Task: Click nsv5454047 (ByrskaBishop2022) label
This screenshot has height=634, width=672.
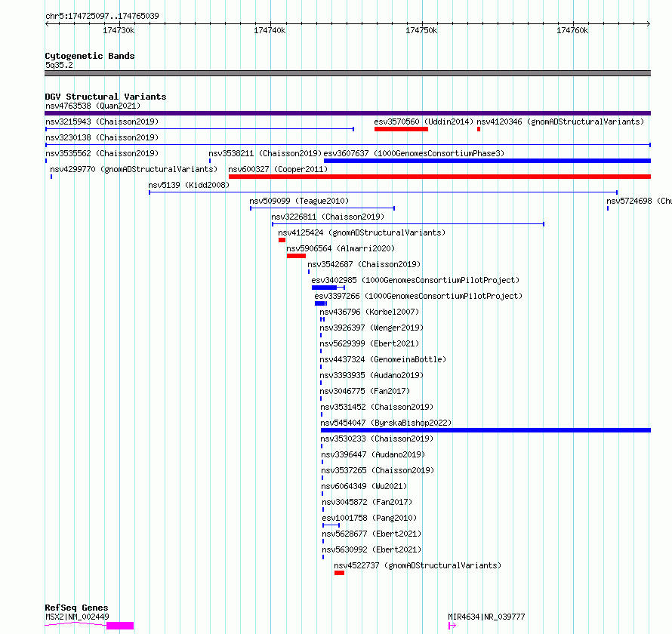Action: [x=386, y=423]
